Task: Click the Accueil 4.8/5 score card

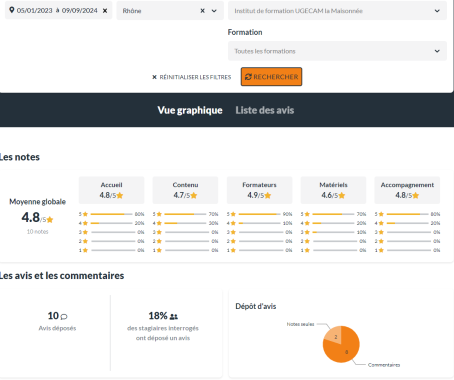Action: pos(111,190)
